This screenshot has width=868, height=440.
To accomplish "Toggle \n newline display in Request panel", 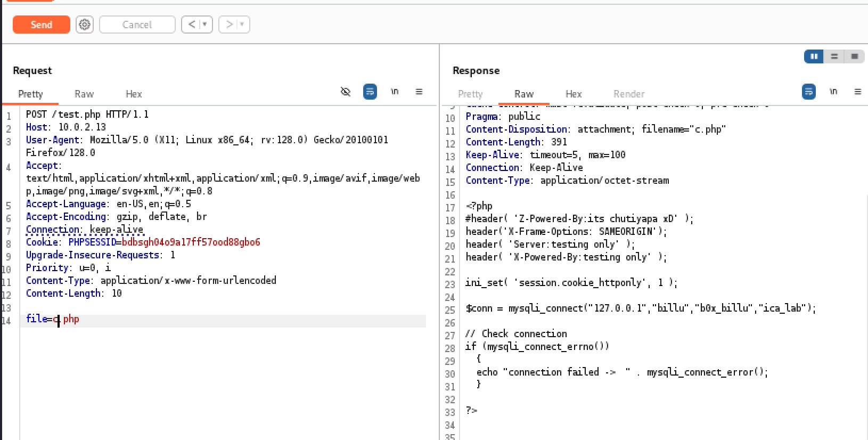I will pyautogui.click(x=395, y=92).
